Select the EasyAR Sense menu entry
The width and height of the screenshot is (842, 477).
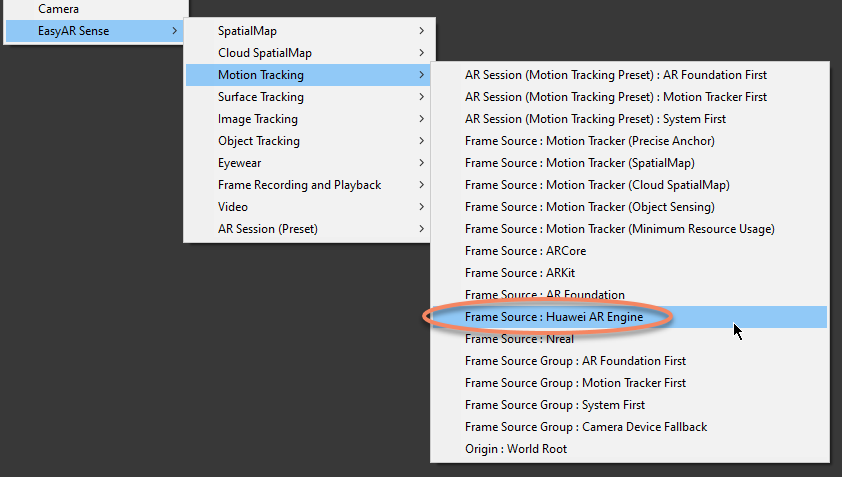point(95,31)
